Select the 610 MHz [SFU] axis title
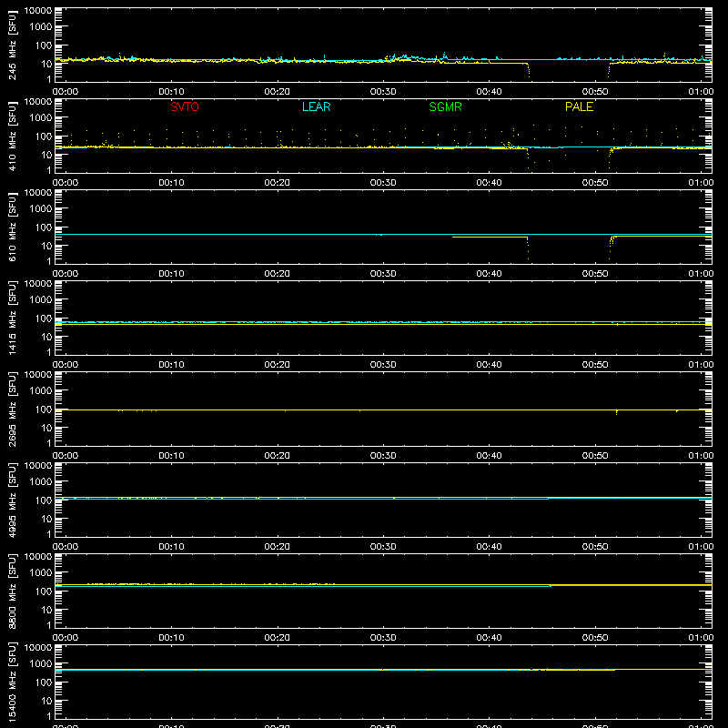The width and height of the screenshot is (728, 728). 12,227
